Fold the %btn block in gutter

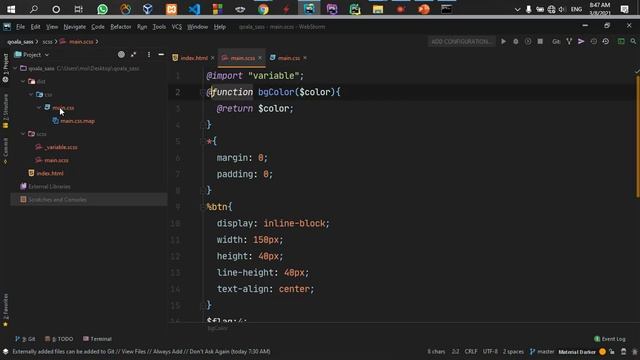point(203,207)
